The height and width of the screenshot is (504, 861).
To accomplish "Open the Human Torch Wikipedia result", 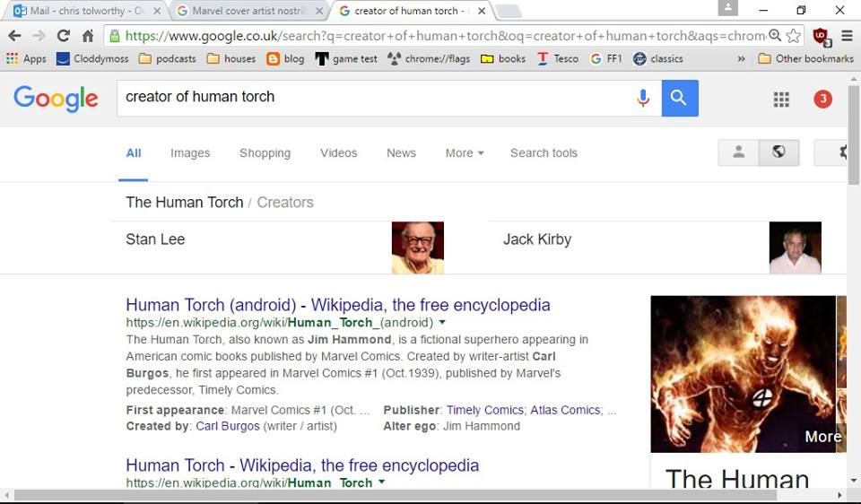I will click(302, 465).
